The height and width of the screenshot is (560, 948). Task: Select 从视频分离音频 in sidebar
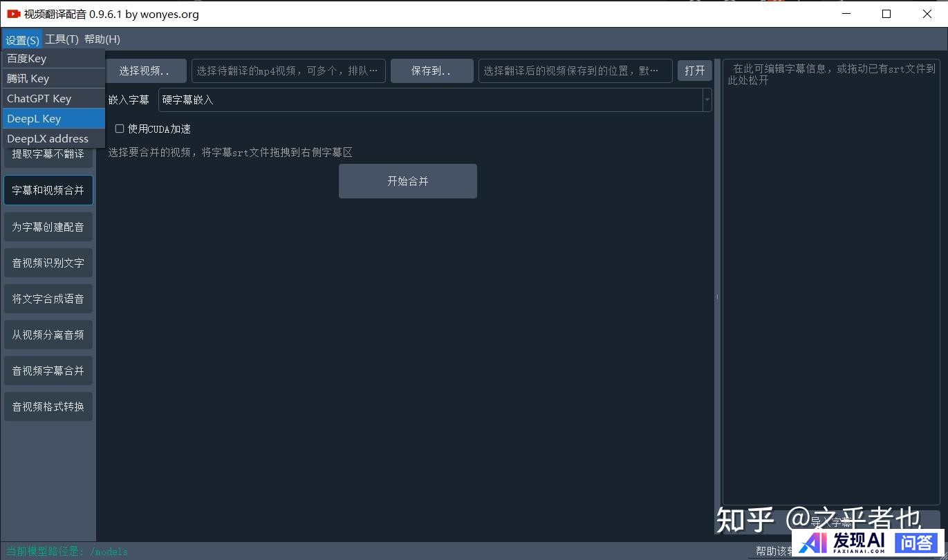pyautogui.click(x=48, y=335)
